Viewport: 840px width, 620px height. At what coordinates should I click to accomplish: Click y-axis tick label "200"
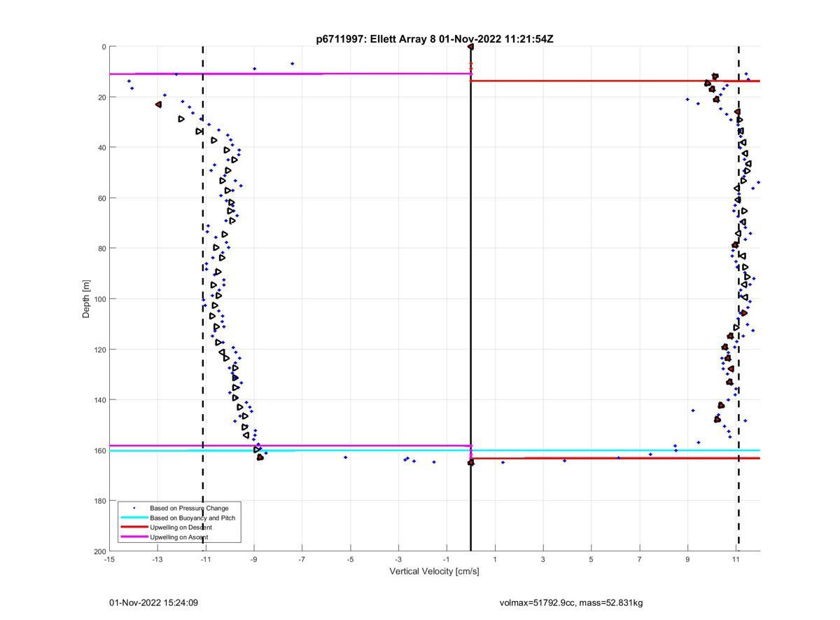[99, 551]
